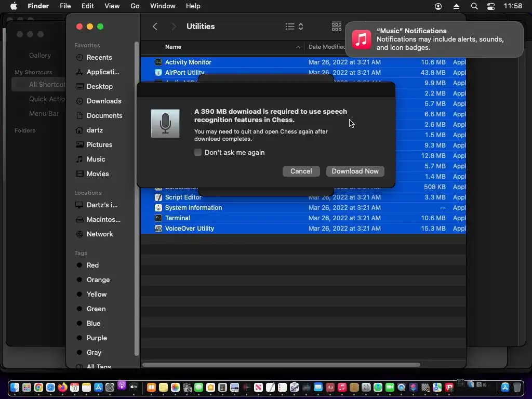Screen dimensions: 532x399
Task: Open the File menu
Action: [65, 6]
